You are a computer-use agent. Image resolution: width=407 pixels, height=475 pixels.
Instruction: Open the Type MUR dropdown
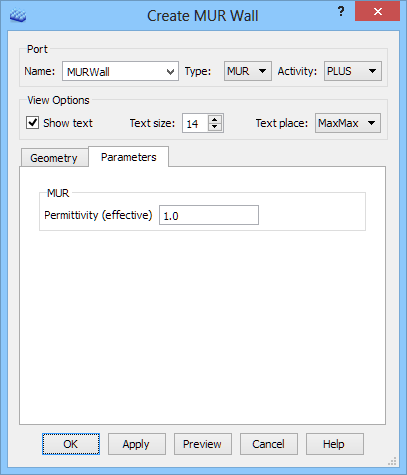[x=248, y=71]
